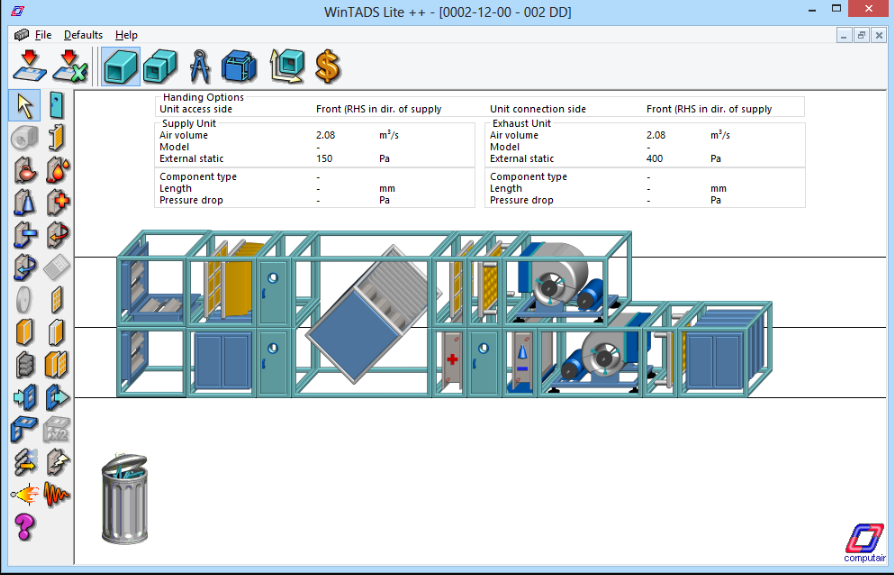Select the flame and droplet heater icon
Screen dimensions: 894x575
(x=56, y=170)
